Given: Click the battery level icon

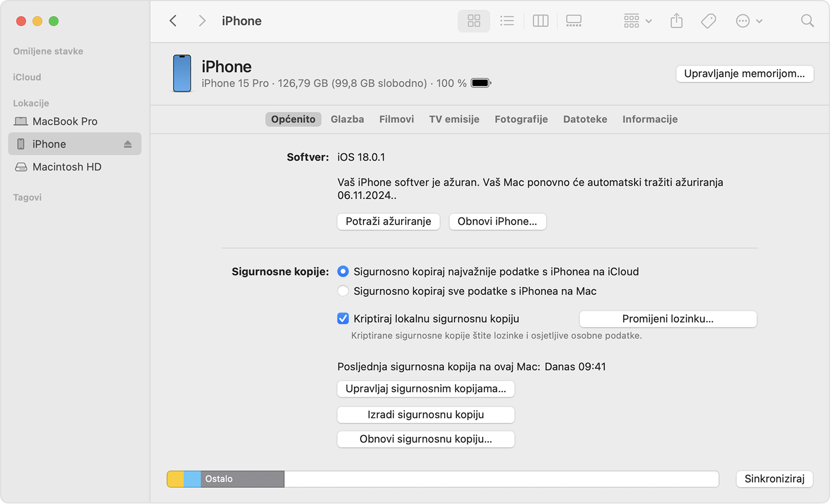Looking at the screenshot, I should click(x=481, y=83).
